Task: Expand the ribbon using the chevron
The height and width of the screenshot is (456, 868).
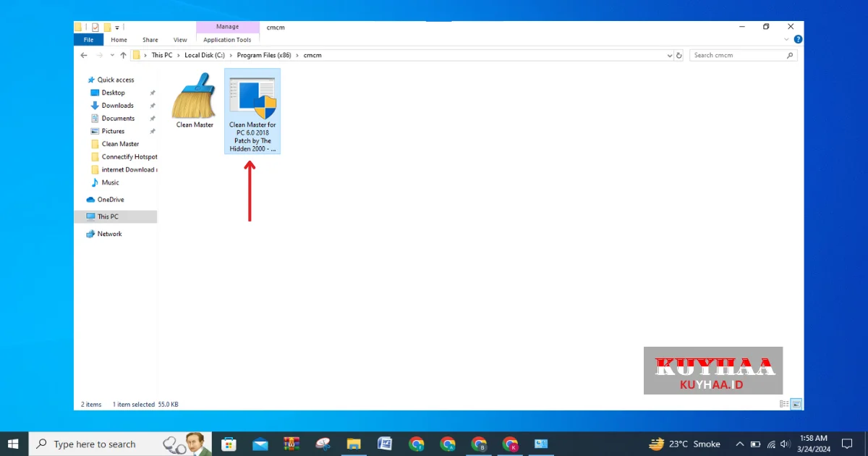Action: point(786,40)
